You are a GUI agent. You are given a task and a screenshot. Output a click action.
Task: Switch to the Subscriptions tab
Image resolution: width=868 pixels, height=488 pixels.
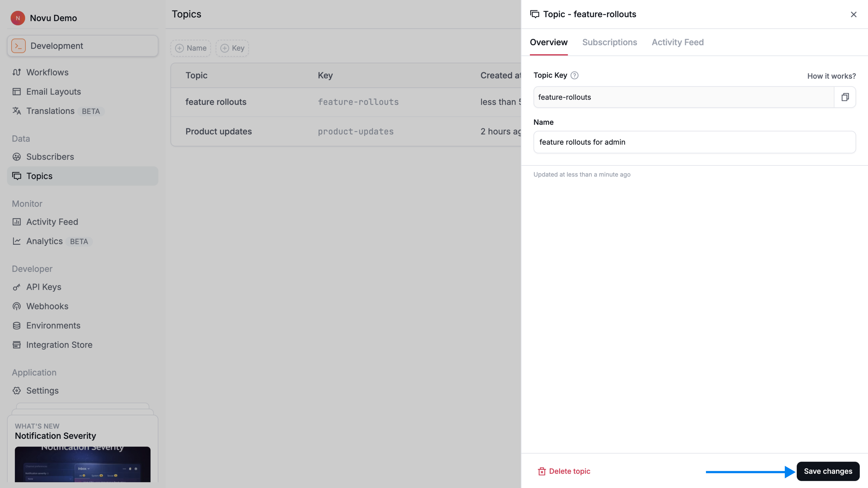pos(609,42)
